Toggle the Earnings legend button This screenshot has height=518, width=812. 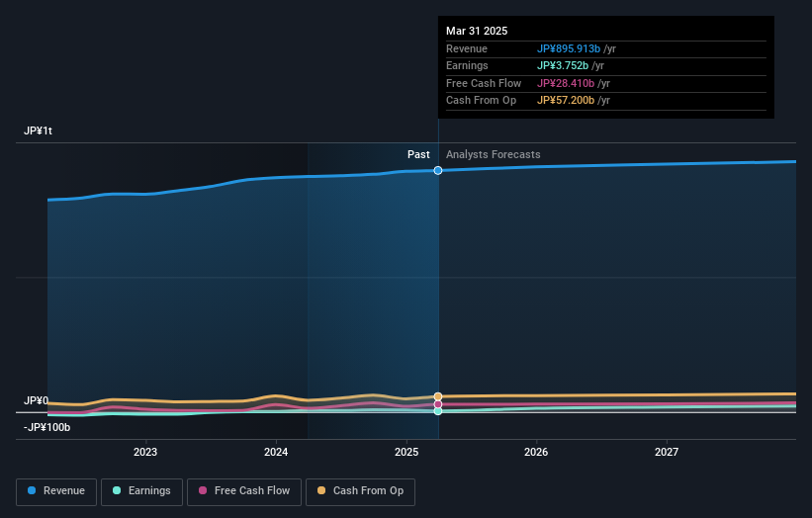pyautogui.click(x=141, y=491)
